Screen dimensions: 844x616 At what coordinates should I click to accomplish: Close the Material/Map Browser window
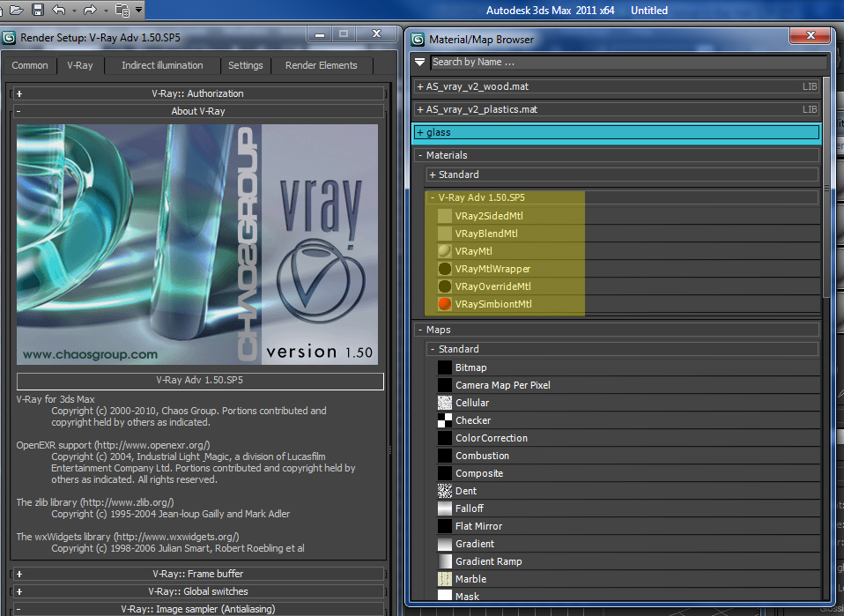[x=811, y=35]
